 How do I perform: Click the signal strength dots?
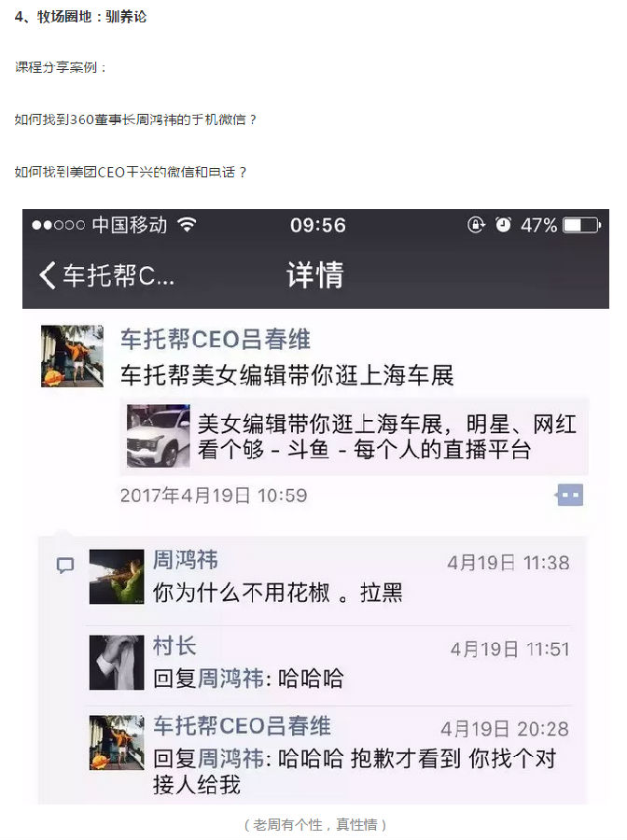tap(58, 225)
